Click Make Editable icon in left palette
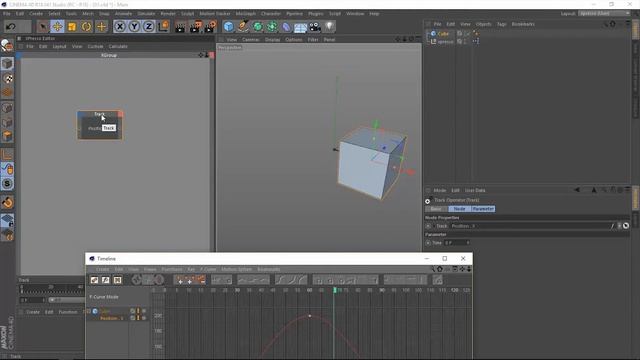Image resolution: width=640 pixels, height=360 pixels. [x=7, y=45]
